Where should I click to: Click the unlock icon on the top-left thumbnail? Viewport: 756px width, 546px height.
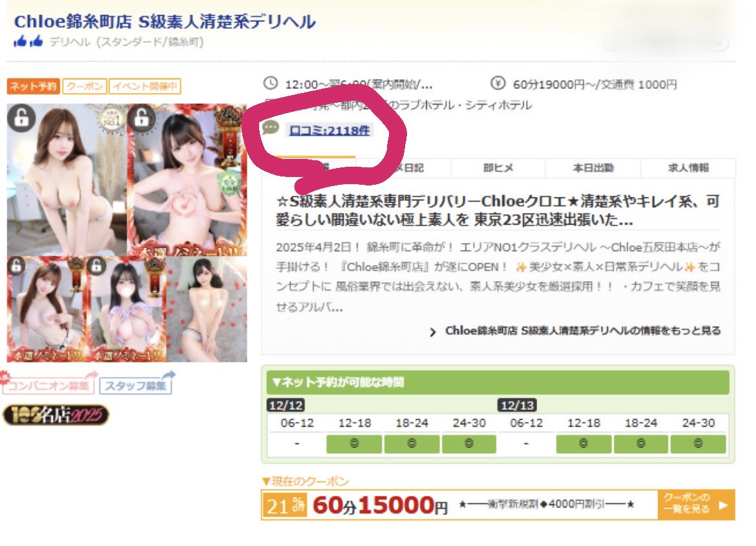tap(21, 118)
